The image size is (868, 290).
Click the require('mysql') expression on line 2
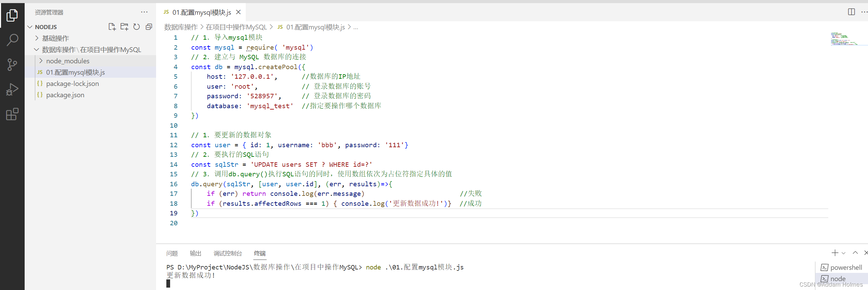tap(280, 48)
